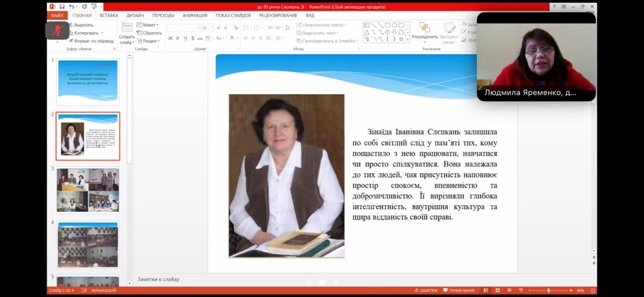Open the font size dropdown

pyautogui.click(x=213, y=28)
